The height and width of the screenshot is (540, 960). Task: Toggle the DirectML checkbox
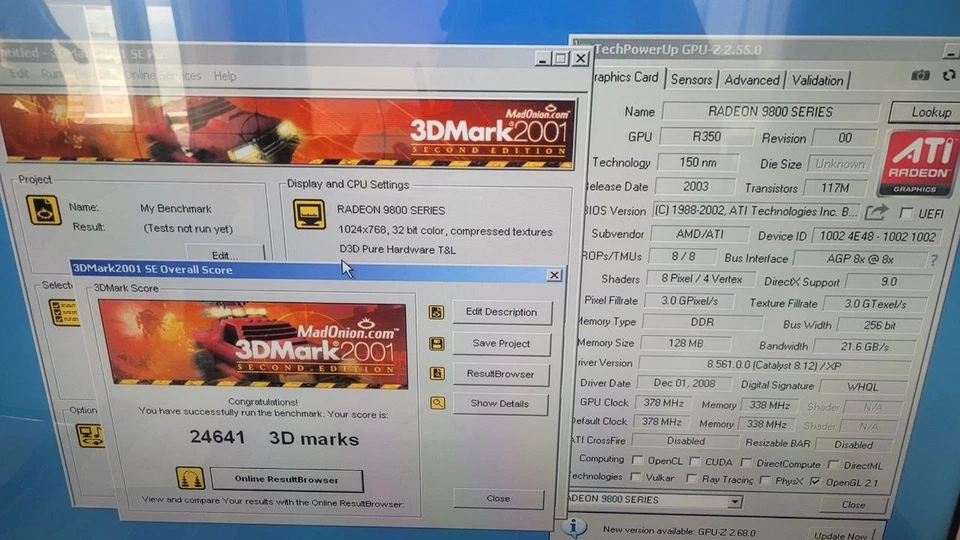[x=833, y=465]
